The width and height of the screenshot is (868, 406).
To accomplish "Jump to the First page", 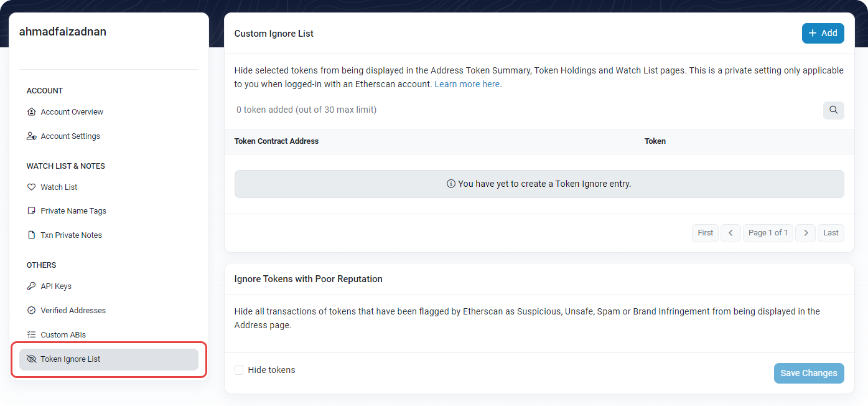I will pyautogui.click(x=705, y=233).
